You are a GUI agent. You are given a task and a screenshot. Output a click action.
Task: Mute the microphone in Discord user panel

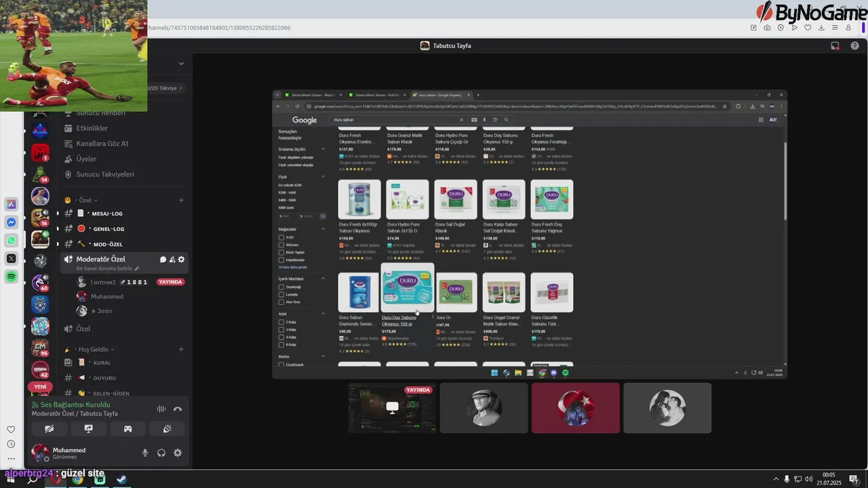144,453
